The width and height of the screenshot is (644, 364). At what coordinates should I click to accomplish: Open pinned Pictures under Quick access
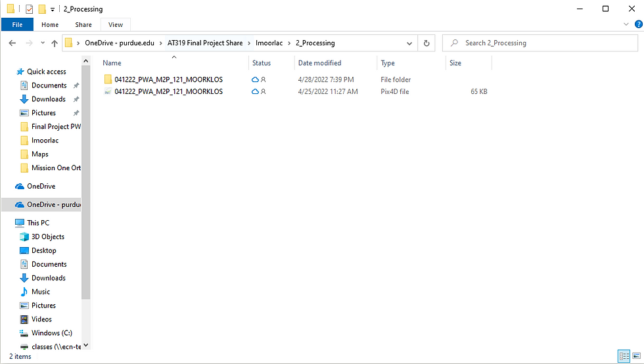pos(43,112)
